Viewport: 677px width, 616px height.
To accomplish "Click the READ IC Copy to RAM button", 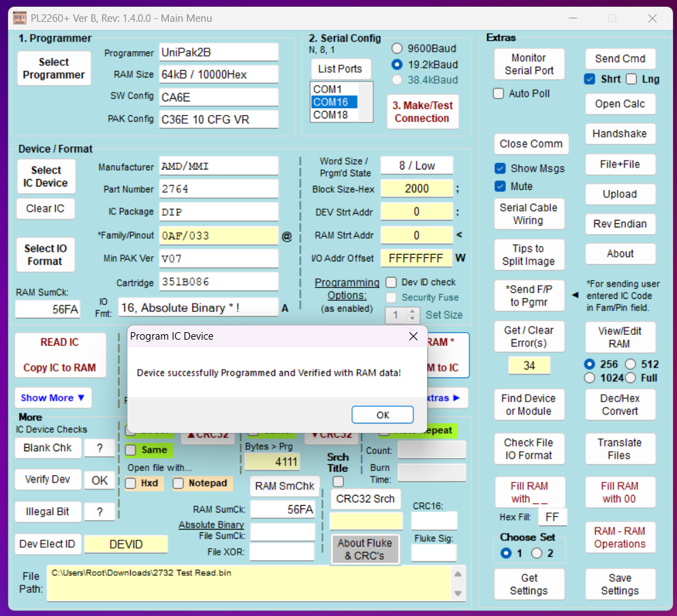I will point(60,355).
